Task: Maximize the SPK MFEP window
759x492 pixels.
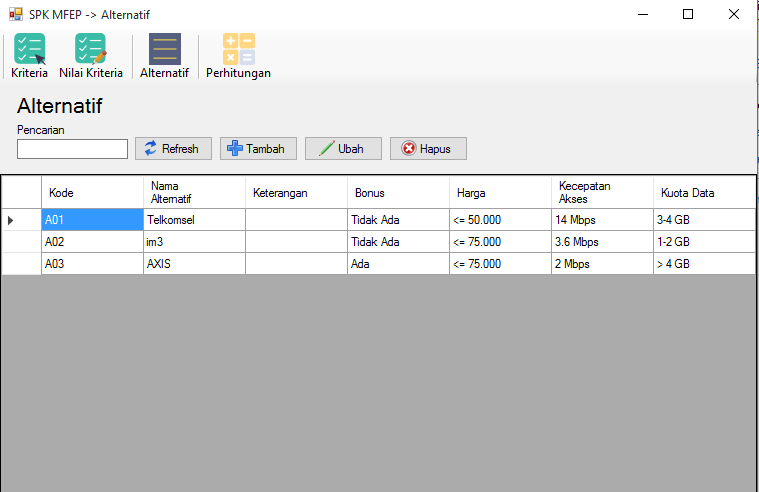Action: (688, 15)
